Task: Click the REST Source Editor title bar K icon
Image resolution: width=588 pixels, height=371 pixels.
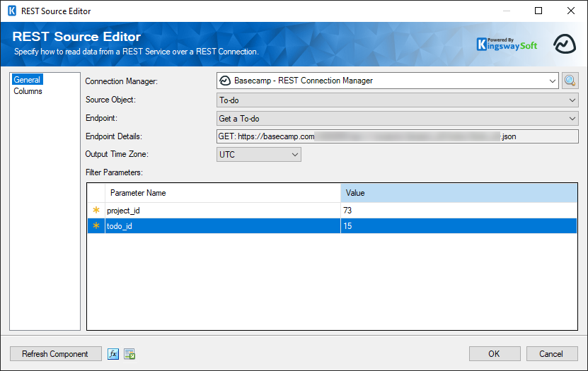Action: click(x=12, y=11)
